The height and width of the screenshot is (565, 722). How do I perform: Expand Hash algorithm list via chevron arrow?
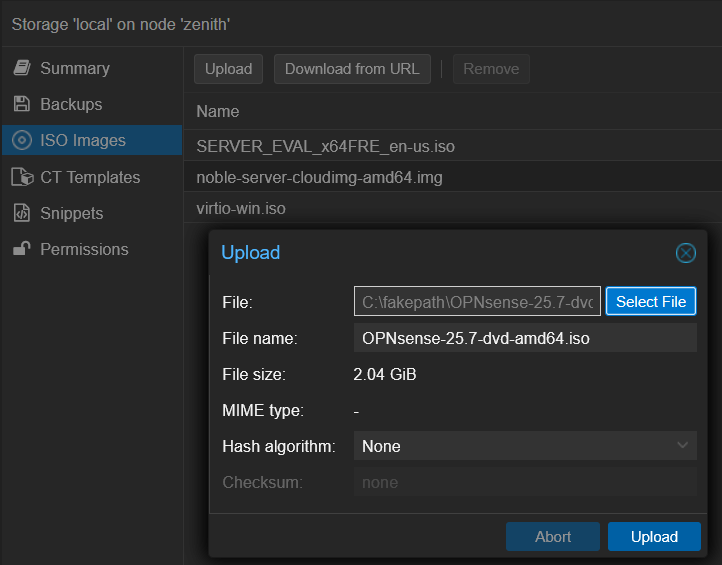(x=682, y=445)
